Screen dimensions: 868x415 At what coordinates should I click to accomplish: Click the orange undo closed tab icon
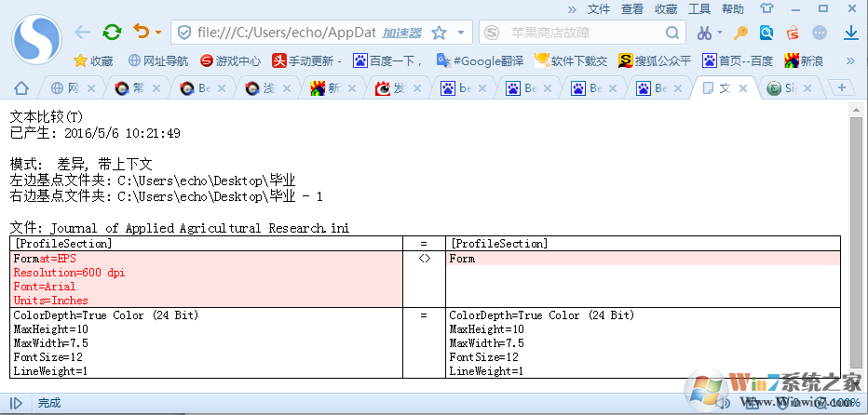pos(141,33)
